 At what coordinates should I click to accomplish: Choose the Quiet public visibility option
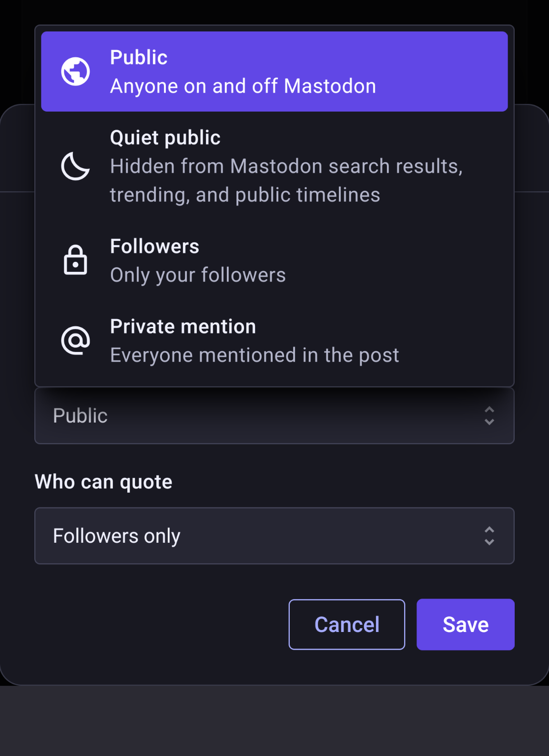click(x=165, y=138)
